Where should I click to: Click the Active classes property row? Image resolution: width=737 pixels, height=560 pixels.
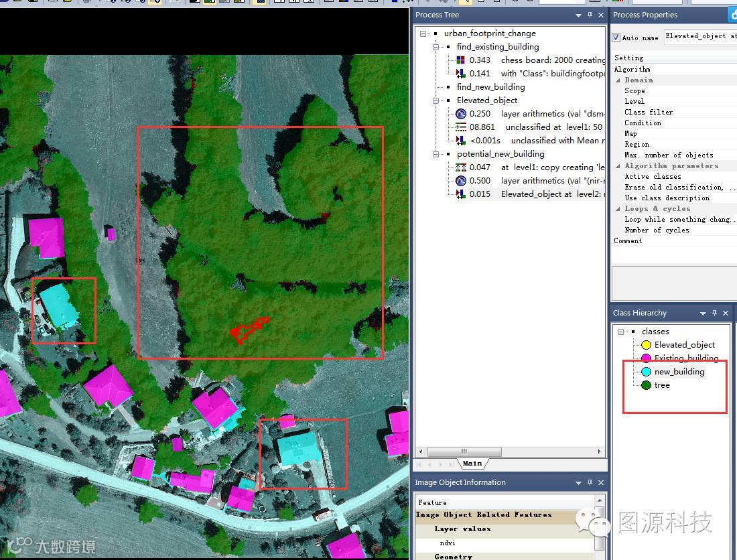point(674,177)
